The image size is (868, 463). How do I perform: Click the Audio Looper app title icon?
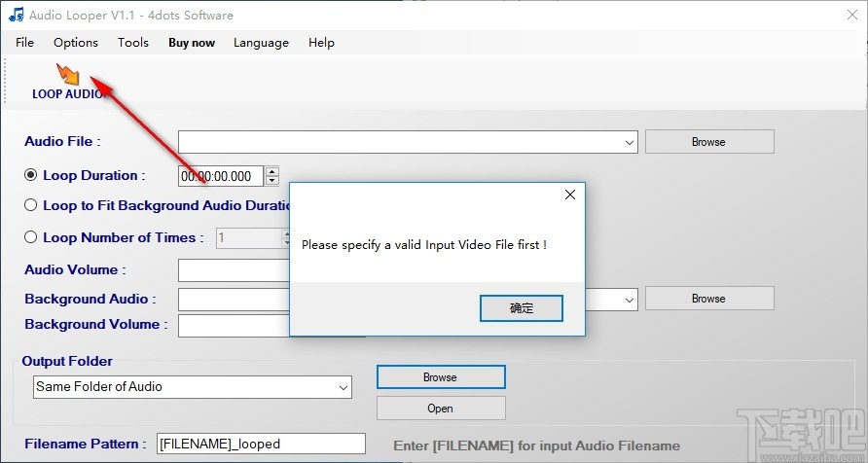point(16,15)
